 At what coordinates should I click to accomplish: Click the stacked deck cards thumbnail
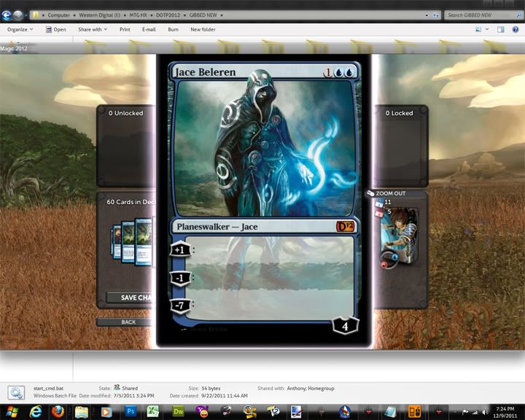[132, 242]
